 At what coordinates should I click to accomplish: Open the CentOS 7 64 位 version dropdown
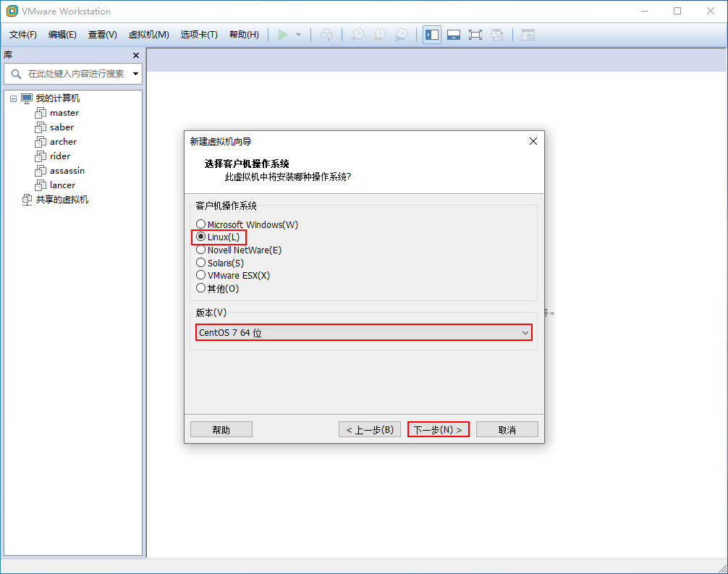[x=364, y=332]
